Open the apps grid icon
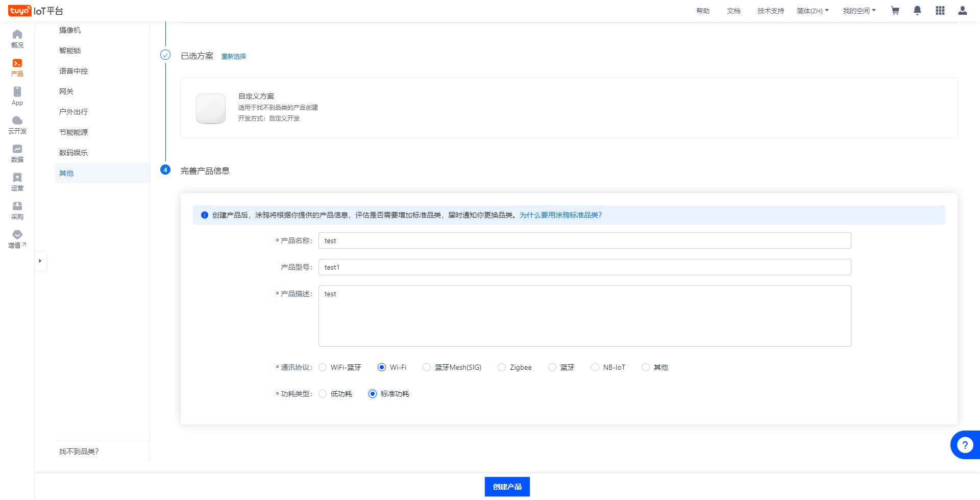980x500 pixels. tap(940, 11)
